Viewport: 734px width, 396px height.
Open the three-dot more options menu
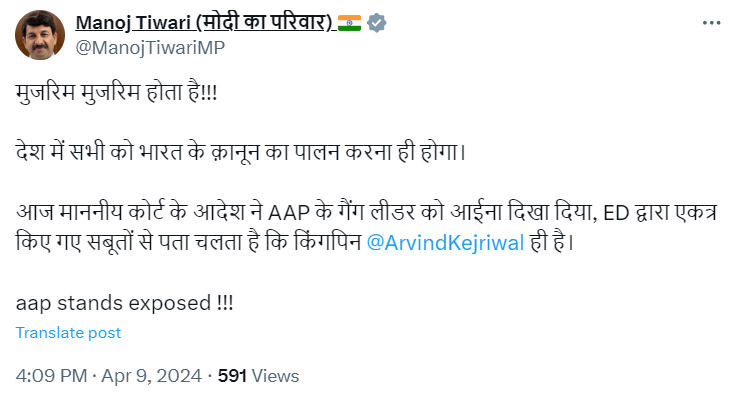pos(711,22)
